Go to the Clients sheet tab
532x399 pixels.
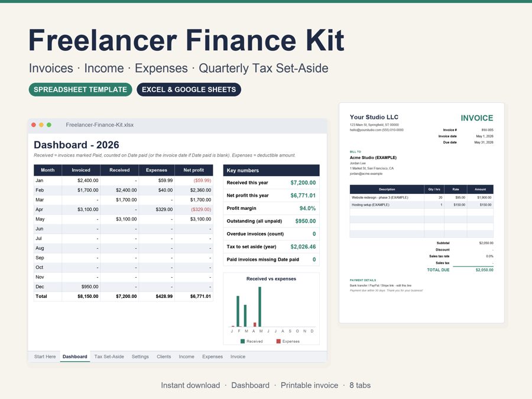[x=164, y=356]
